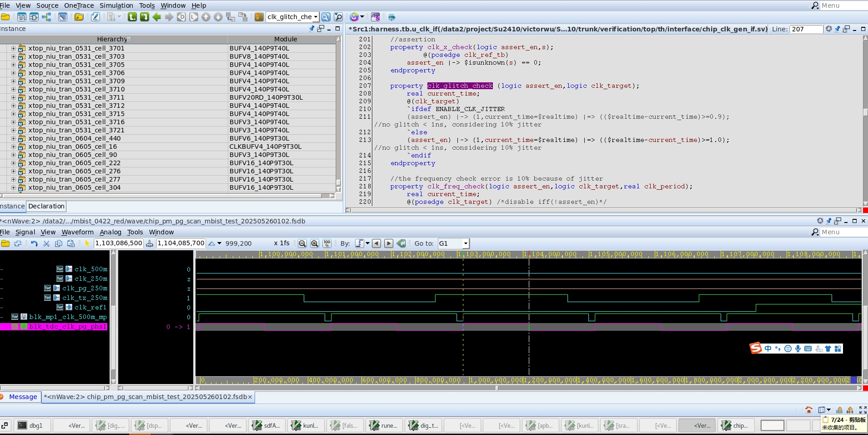Expand xtop_niu_tran_0531_cell_3711 tree node
Image resolution: width=868 pixels, height=435 pixels.
click(x=13, y=97)
